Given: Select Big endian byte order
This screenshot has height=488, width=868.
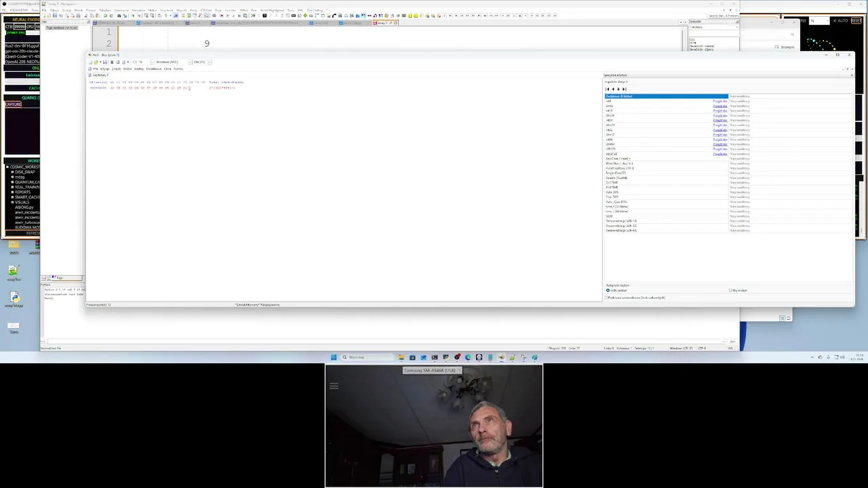Looking at the screenshot, I should (x=738, y=290).
